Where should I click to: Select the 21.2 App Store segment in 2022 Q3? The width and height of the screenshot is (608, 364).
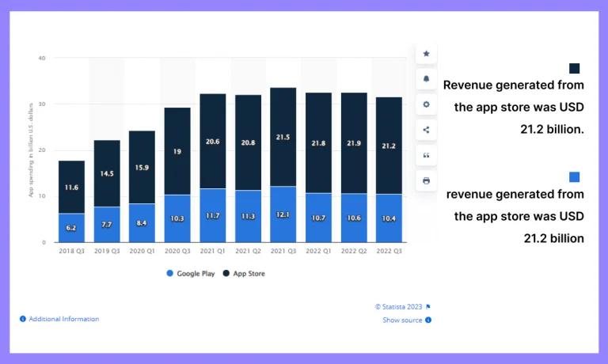pos(389,146)
